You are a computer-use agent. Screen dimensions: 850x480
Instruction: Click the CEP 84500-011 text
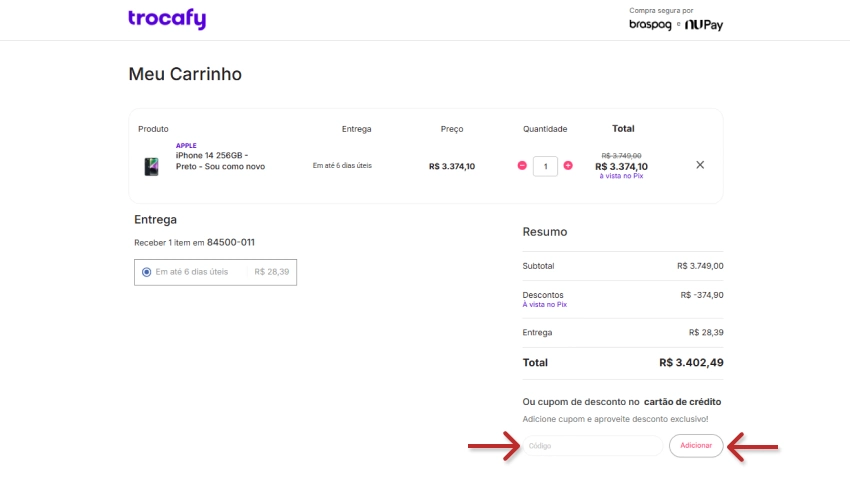pos(231,242)
